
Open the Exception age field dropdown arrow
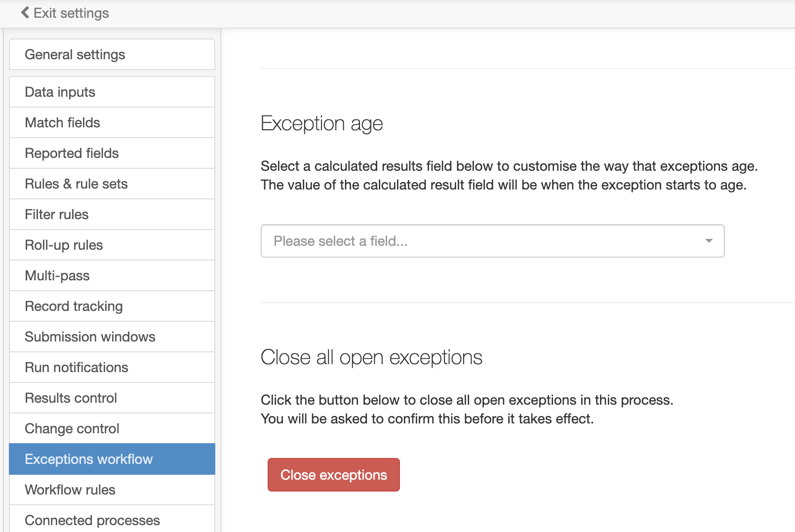[709, 241]
